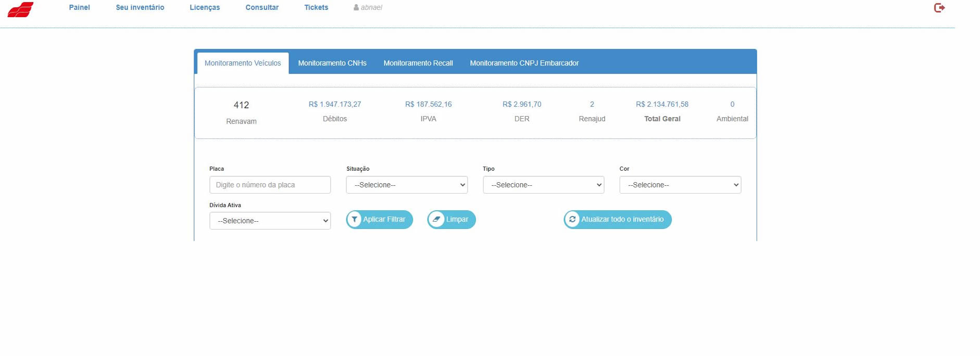Click the Situação field label
The image size is (980, 356).
coord(358,169)
